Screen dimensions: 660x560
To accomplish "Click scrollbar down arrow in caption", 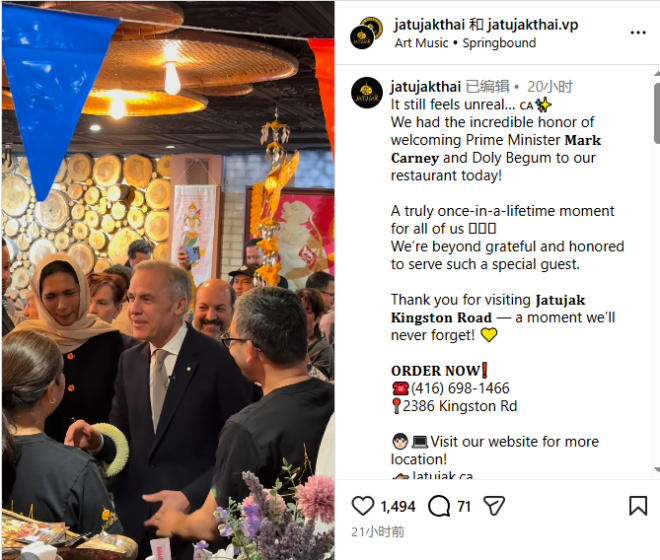I will coord(657,469).
